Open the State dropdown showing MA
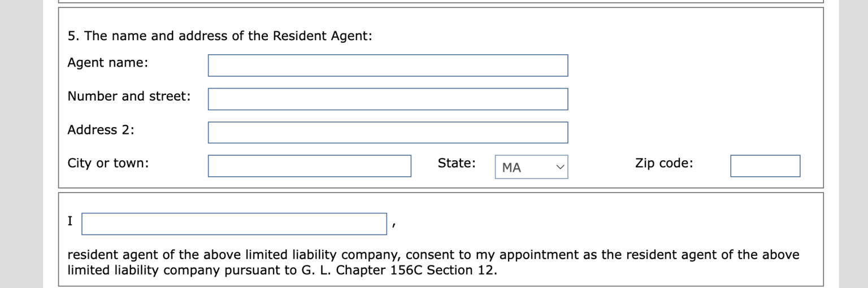 tap(526, 167)
